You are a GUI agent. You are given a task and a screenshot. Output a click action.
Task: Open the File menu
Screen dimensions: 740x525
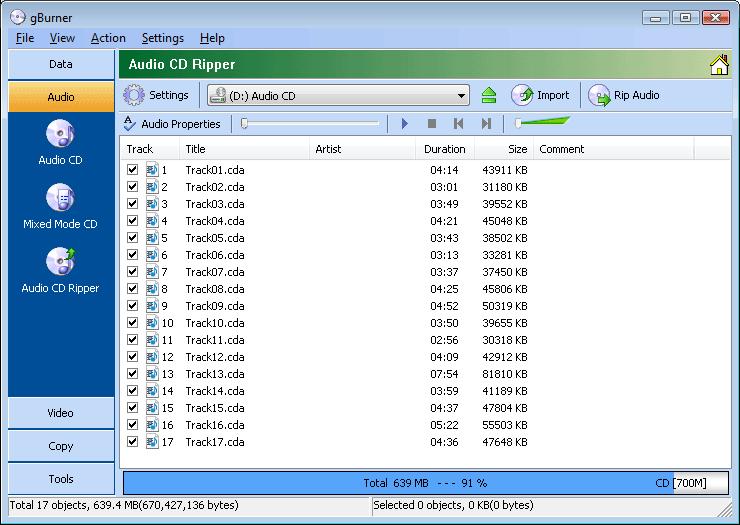tap(25, 38)
